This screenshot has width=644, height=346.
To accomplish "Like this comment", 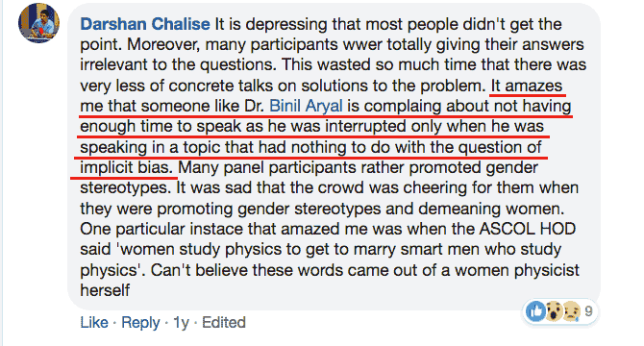I will point(94,323).
